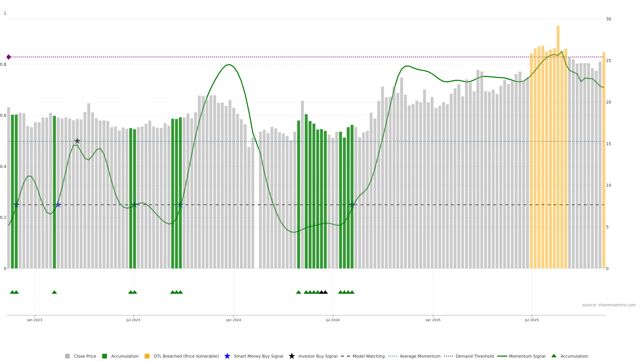Click orange DTL Breached legend swatch

pos(147,356)
